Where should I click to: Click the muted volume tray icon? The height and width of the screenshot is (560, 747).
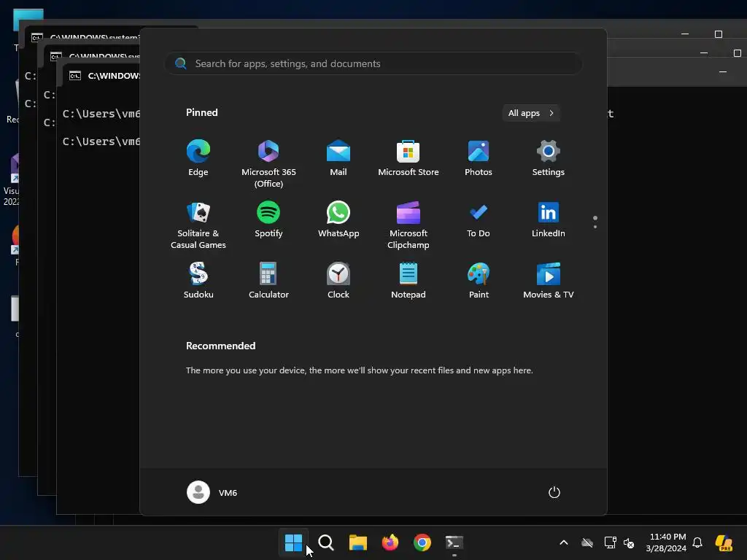point(629,542)
